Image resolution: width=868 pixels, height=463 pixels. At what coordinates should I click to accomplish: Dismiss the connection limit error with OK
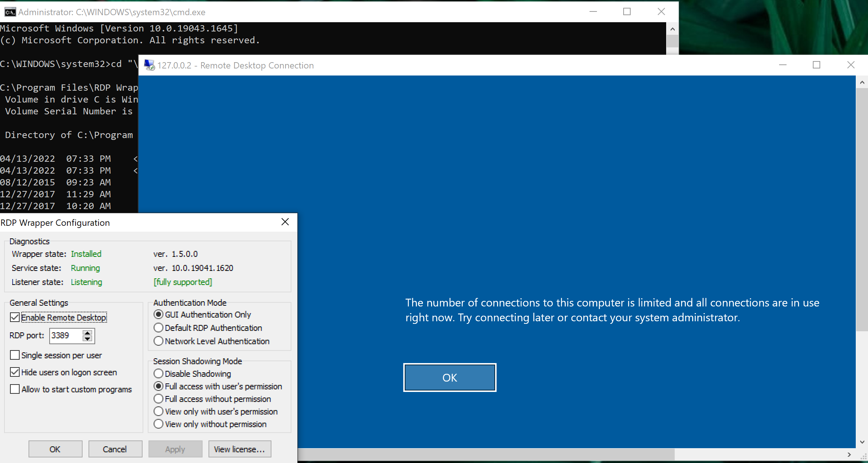click(450, 377)
